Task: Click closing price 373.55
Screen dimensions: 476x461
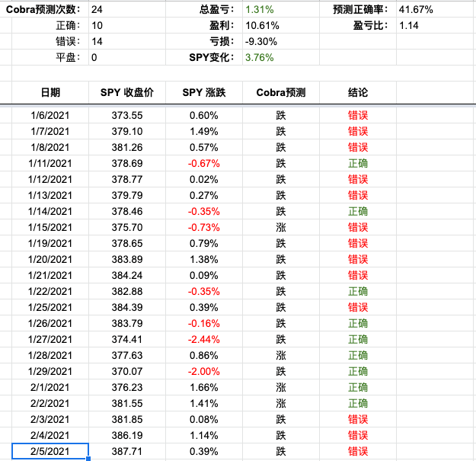Action: tap(127, 115)
